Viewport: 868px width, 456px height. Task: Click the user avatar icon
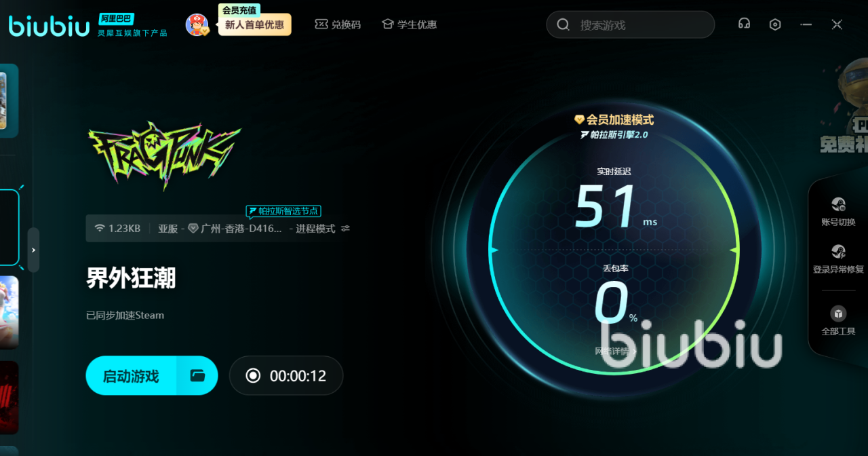pos(197,25)
